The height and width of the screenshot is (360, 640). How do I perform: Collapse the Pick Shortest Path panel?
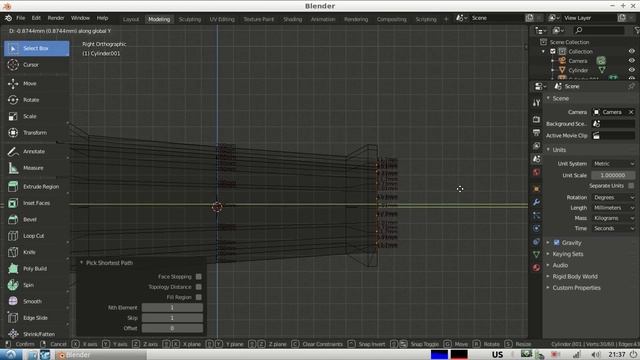[109, 263]
